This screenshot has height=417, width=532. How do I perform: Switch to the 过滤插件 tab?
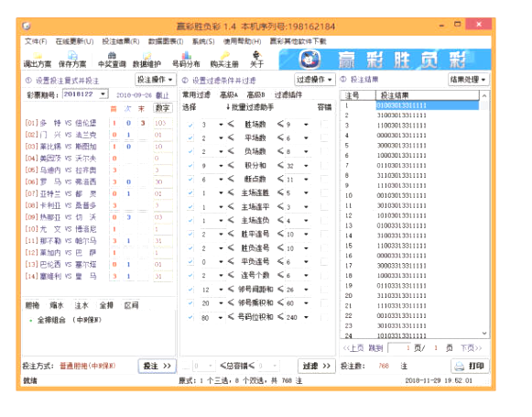(x=288, y=94)
